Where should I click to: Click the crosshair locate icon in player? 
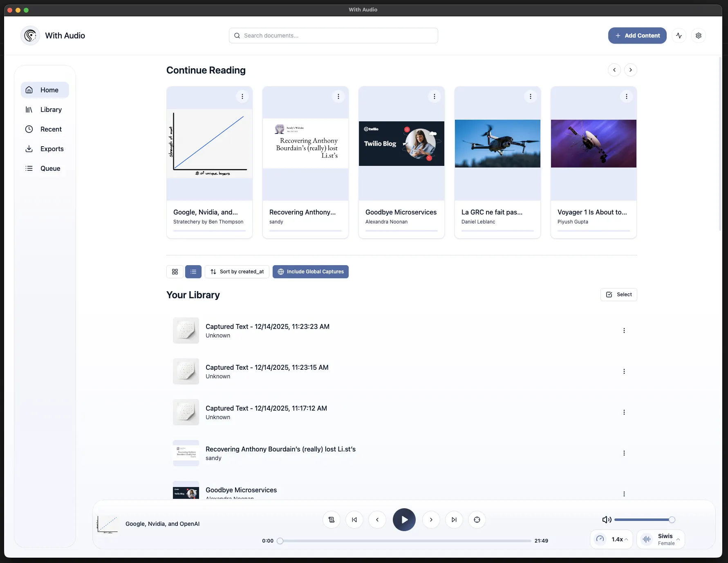point(477,520)
